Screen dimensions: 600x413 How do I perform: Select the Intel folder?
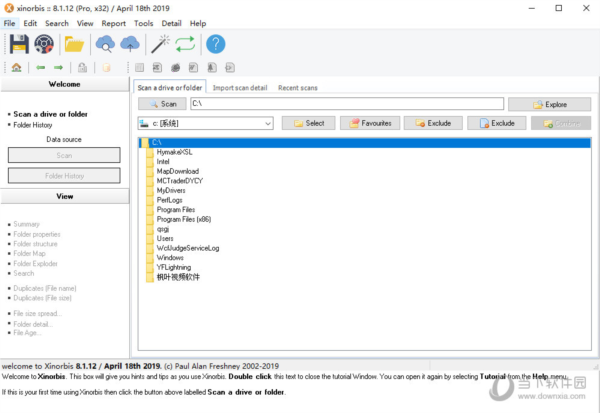pos(163,162)
